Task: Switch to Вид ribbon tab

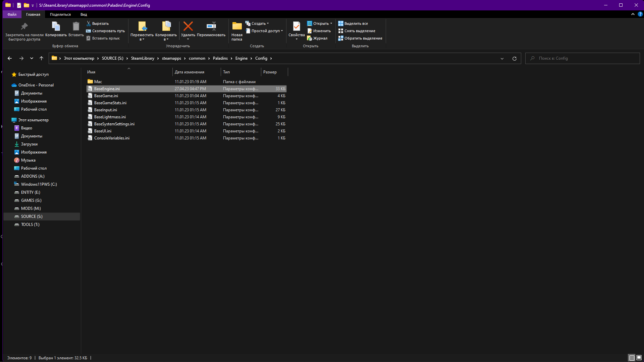Action: pyautogui.click(x=84, y=14)
